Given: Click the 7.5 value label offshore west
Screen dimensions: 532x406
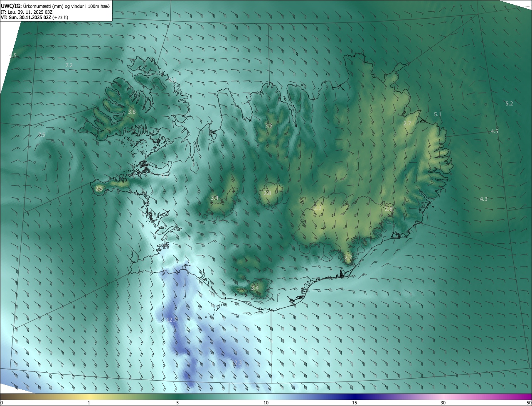Looking at the screenshot, I should click(x=41, y=135).
